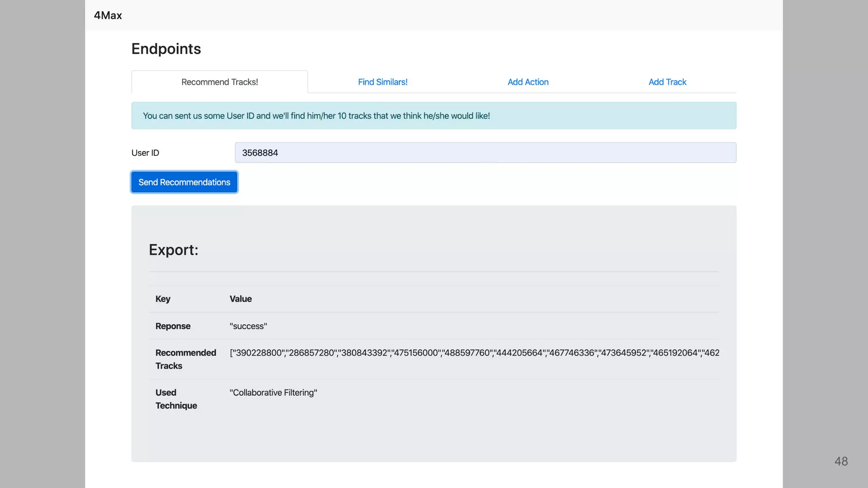This screenshot has height=488, width=868.
Task: Click the User ID input field
Action: 485,152
